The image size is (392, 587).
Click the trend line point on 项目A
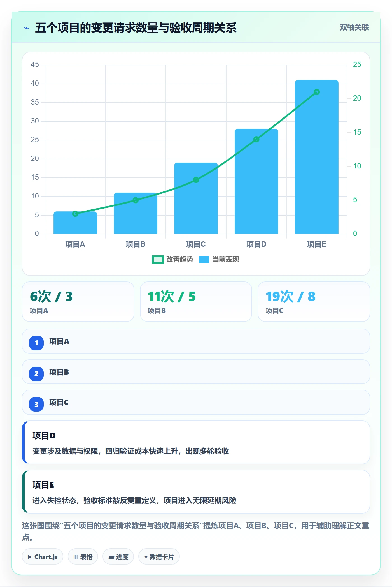(75, 214)
